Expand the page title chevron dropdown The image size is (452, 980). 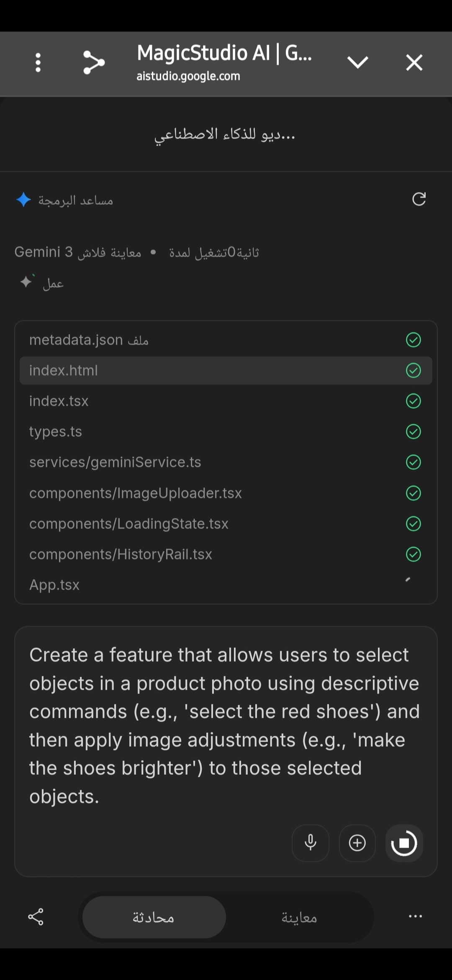[x=357, y=63]
